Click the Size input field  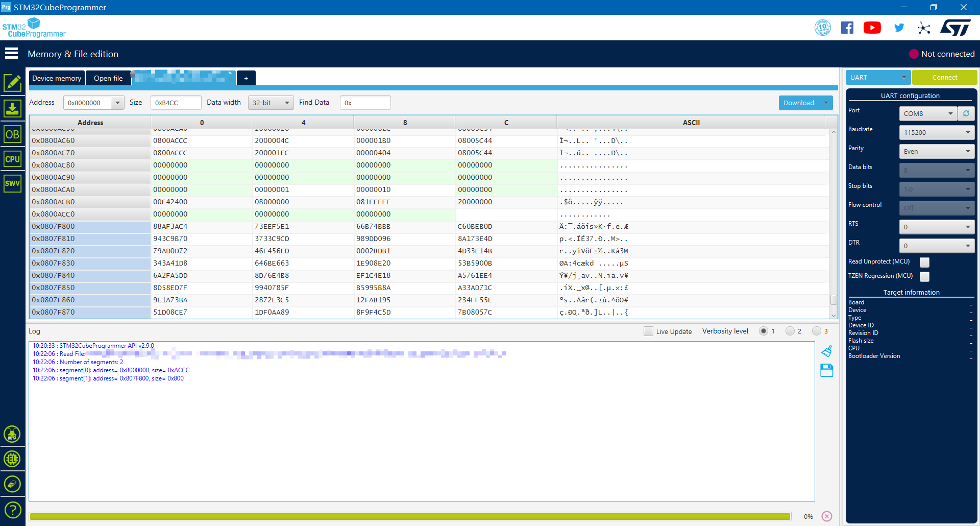pos(176,103)
